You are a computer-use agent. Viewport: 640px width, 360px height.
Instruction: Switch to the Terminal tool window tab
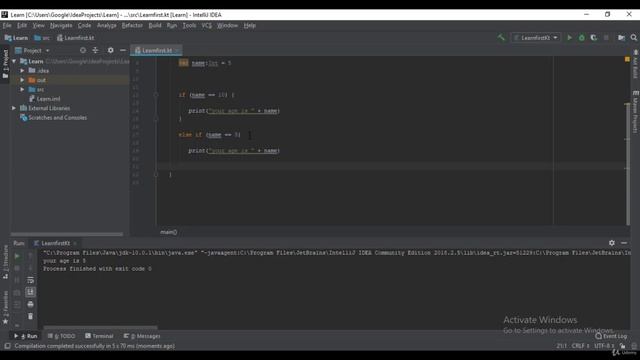click(99, 336)
